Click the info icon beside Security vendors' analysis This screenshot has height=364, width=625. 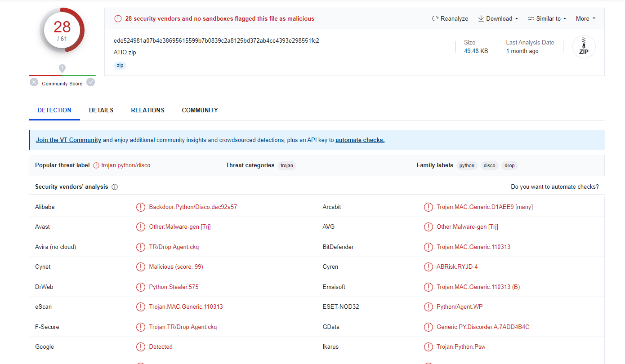(x=115, y=187)
